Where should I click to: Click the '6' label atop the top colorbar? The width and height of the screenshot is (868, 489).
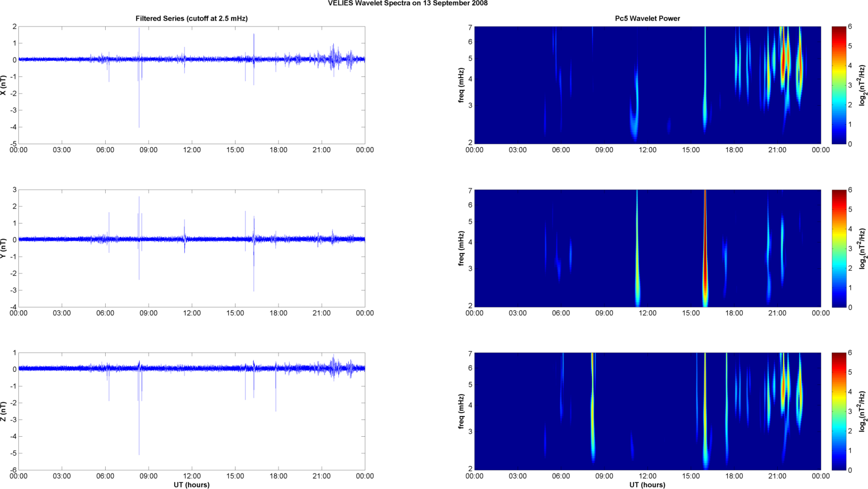click(850, 26)
